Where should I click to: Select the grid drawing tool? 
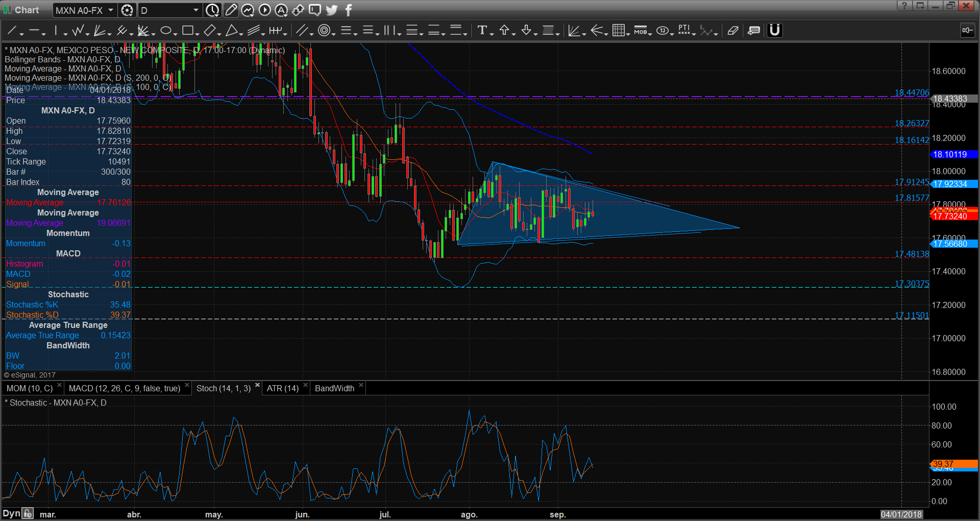point(618,31)
